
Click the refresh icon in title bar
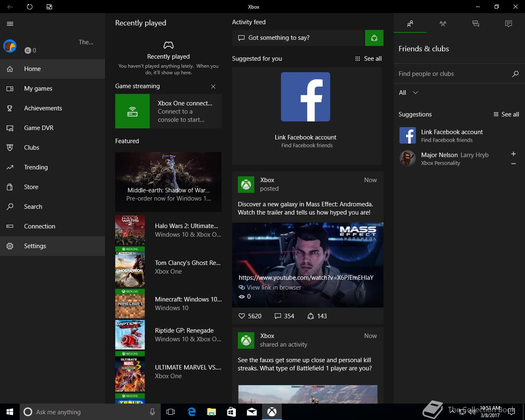pos(30,7)
